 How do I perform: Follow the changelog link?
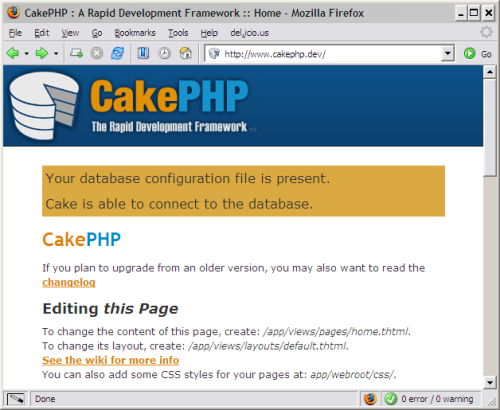point(69,282)
